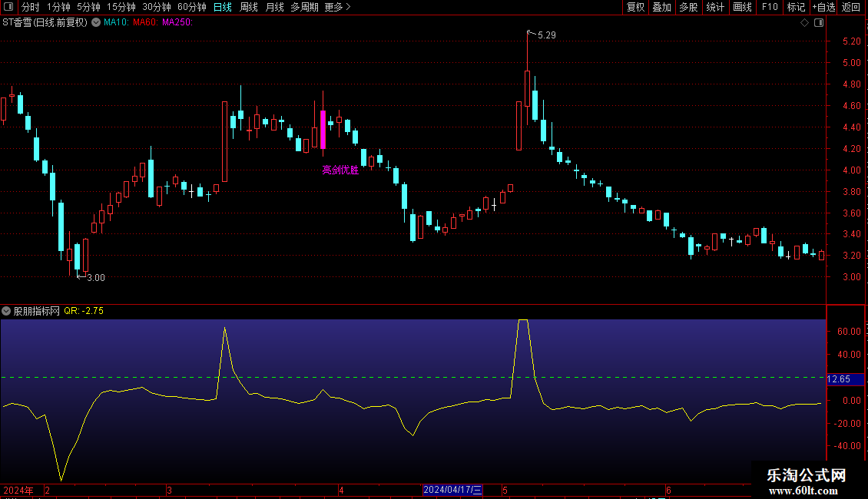
Task: Expand the 更多 periods menu
Action: [338, 7]
